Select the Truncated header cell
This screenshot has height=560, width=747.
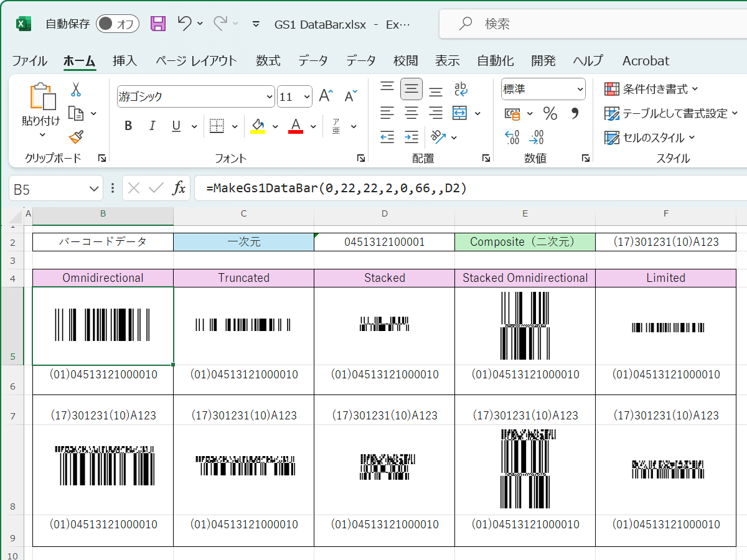[x=243, y=278]
